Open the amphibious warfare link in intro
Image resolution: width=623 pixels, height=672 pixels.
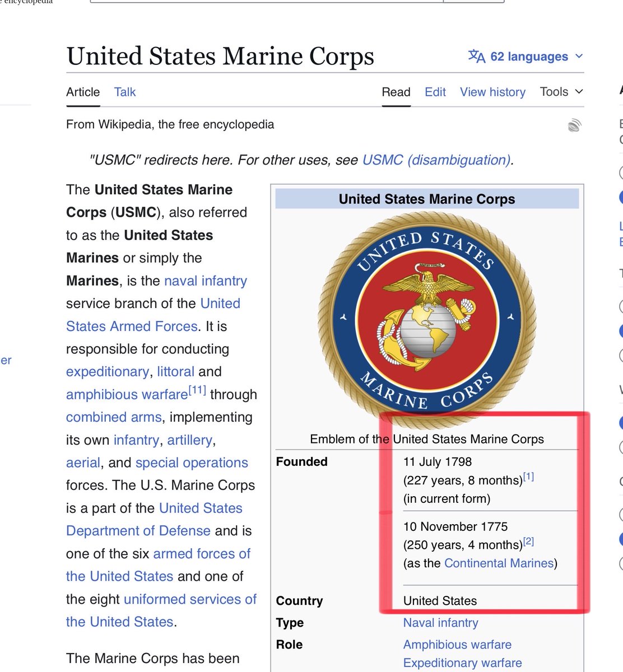tap(127, 395)
